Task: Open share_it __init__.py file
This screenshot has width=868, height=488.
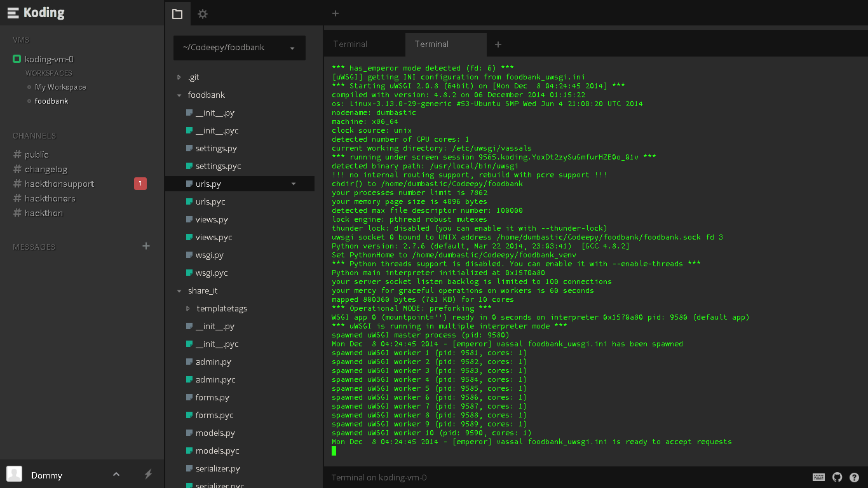Action: [x=215, y=326]
